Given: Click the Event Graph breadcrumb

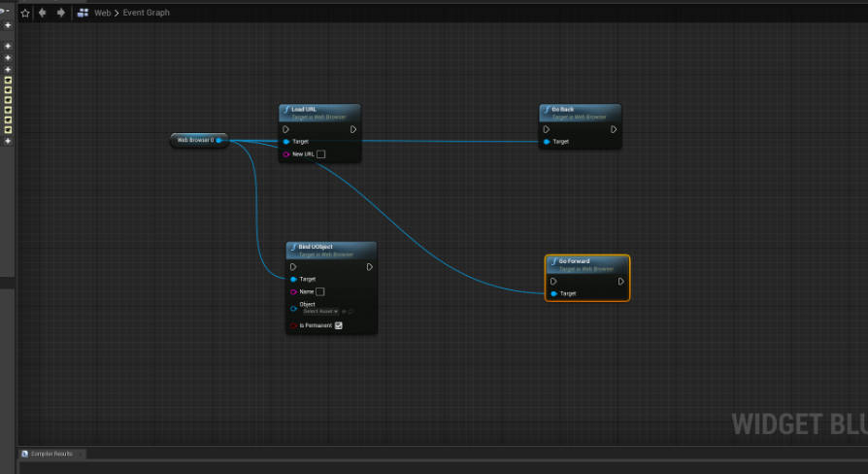Looking at the screenshot, I should point(146,14).
